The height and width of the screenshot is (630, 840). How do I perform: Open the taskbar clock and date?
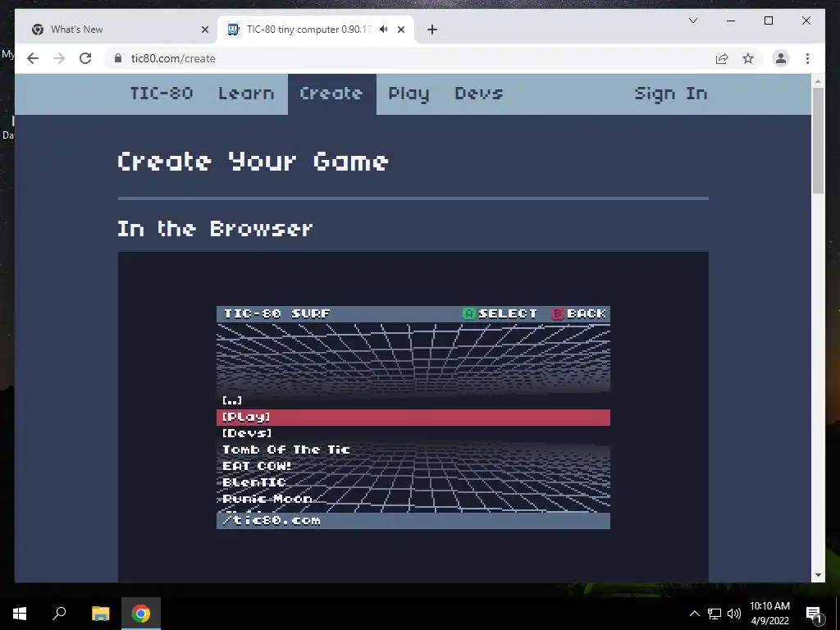click(769, 614)
